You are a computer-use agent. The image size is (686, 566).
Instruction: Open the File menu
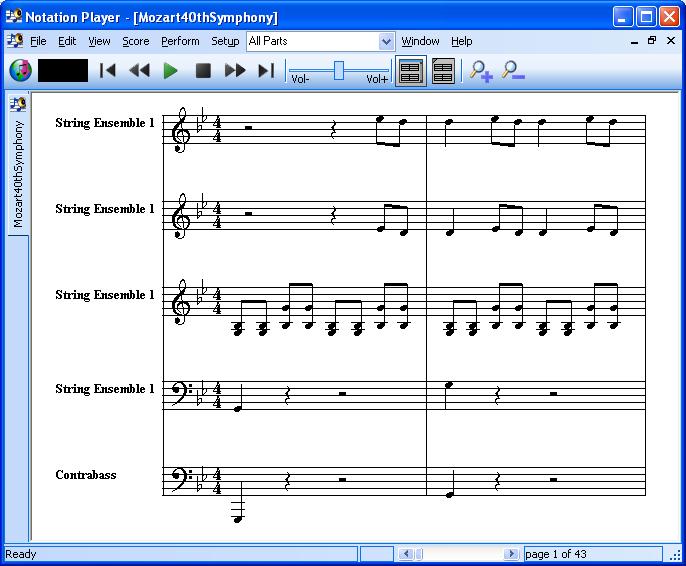click(x=38, y=41)
